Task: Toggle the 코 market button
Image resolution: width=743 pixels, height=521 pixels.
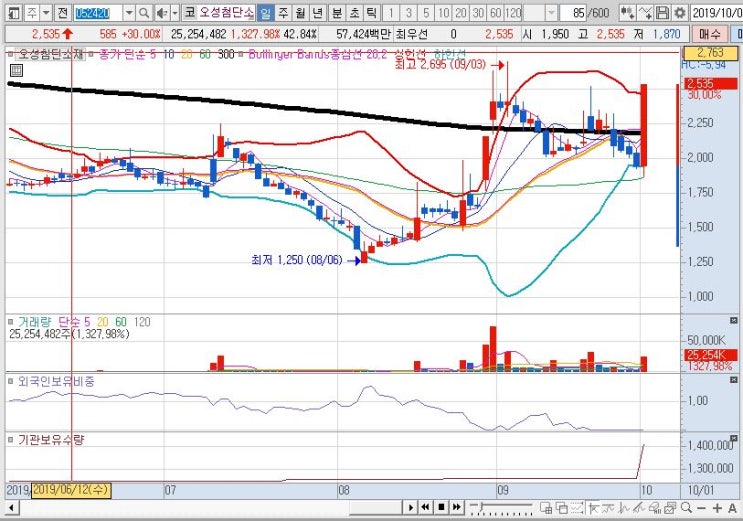Action: (x=190, y=13)
